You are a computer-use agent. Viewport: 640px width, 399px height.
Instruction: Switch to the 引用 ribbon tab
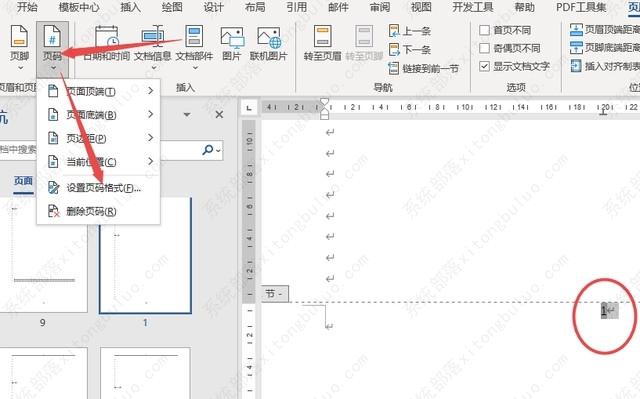[296, 7]
